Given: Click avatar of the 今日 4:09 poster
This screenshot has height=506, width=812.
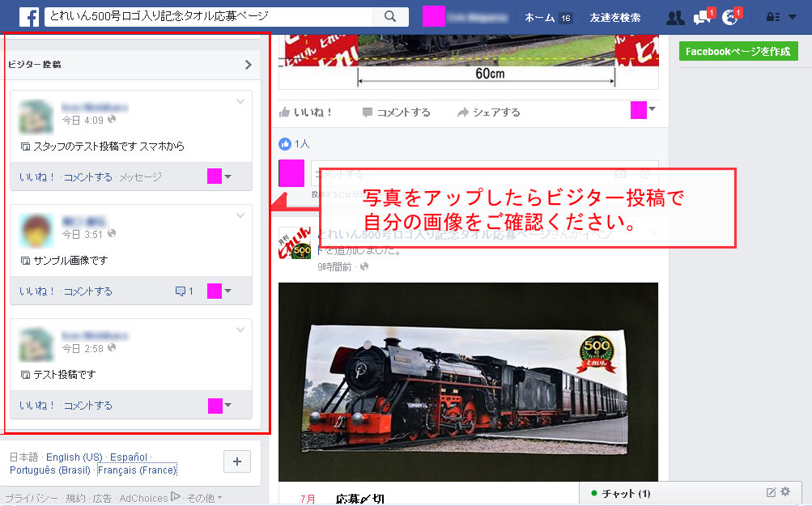Looking at the screenshot, I should pos(36,117).
